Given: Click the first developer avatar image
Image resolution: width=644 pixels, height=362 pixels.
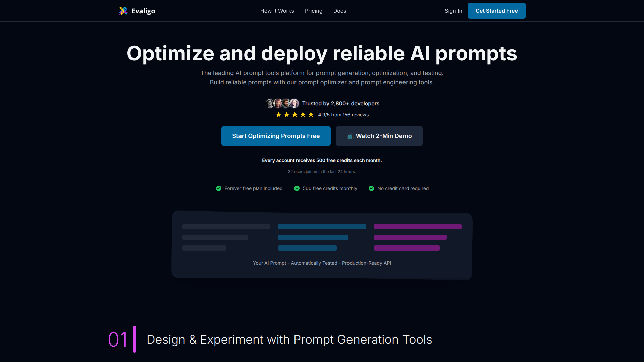Looking at the screenshot, I should [270, 103].
